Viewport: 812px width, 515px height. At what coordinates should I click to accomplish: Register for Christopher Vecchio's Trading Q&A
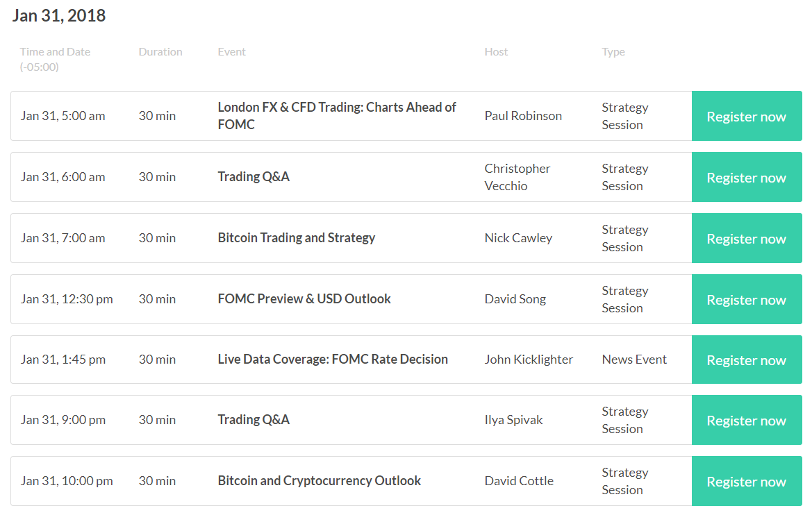746,177
